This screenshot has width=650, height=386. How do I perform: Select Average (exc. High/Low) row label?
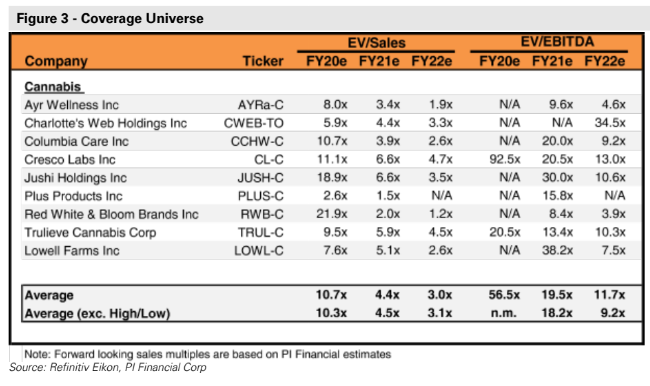click(x=97, y=313)
